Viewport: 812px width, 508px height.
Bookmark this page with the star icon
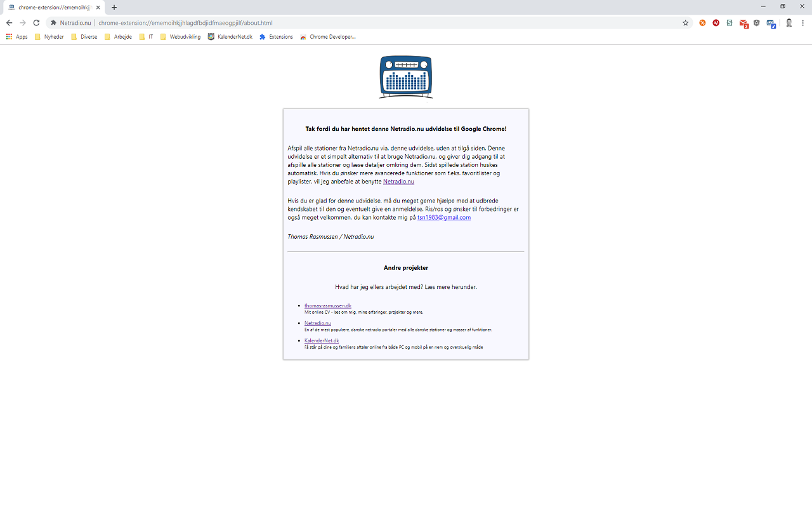click(x=685, y=22)
